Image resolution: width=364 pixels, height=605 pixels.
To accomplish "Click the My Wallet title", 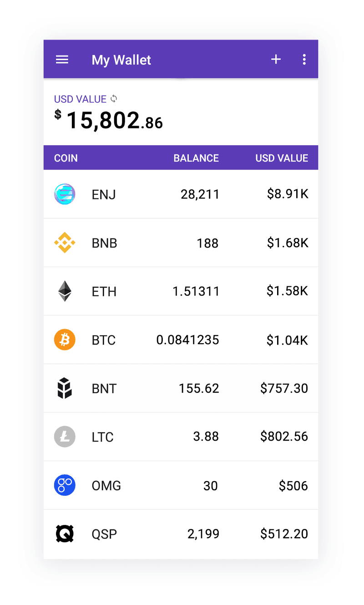I will [x=121, y=60].
